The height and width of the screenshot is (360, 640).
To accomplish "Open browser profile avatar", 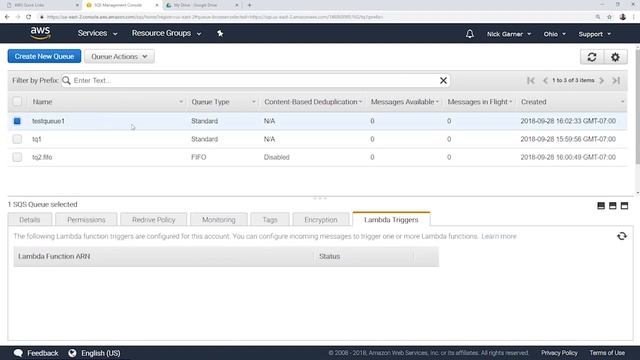I will point(622,17).
